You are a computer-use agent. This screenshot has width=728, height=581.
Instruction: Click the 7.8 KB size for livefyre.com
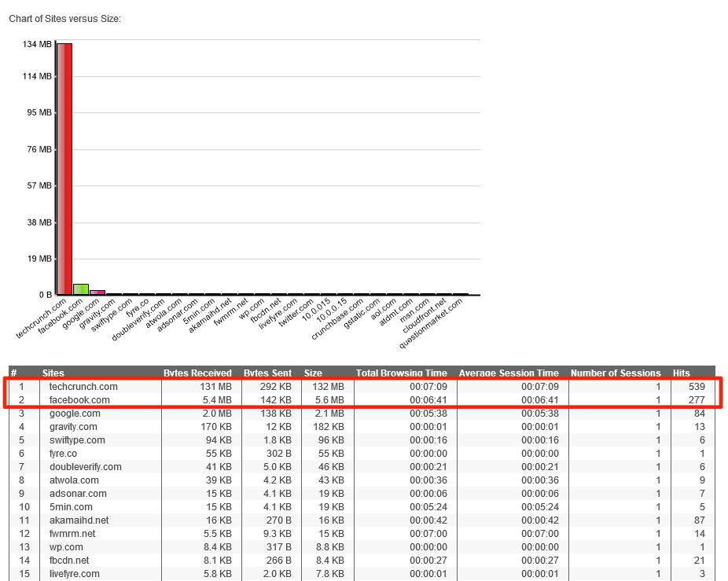(x=329, y=574)
